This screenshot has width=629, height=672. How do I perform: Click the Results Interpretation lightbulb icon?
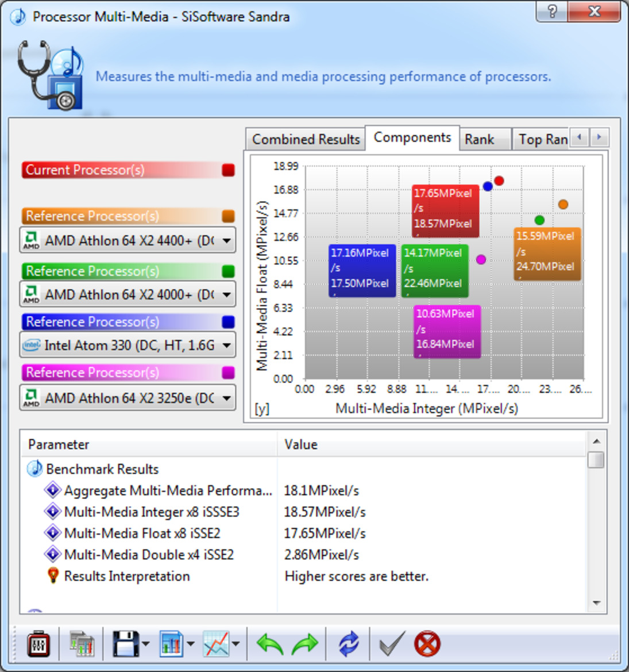[53, 575]
